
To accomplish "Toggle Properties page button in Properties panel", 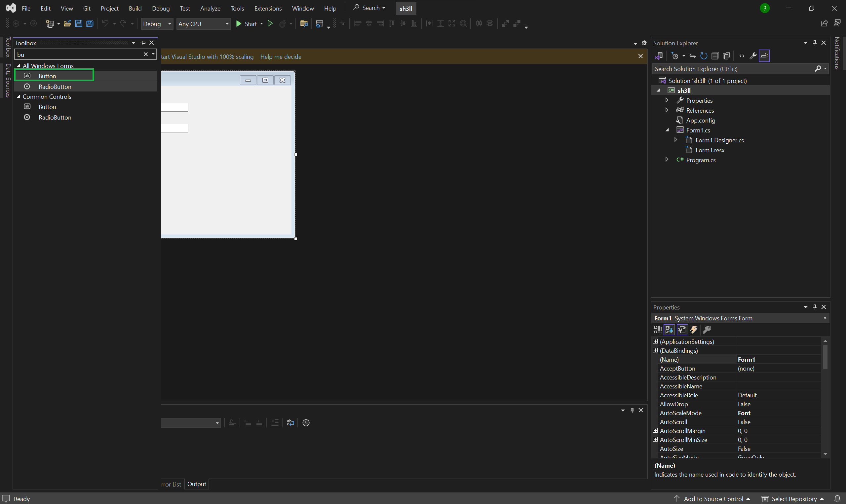I will pyautogui.click(x=682, y=330).
